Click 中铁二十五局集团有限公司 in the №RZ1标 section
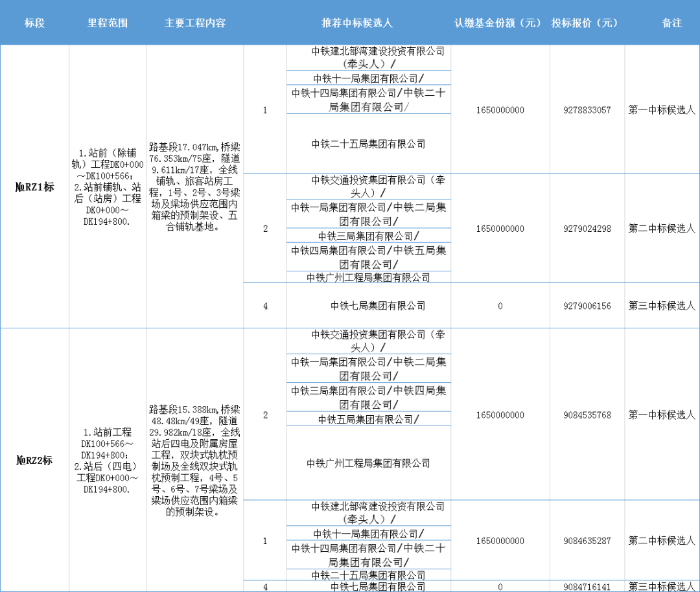This screenshot has width=700, height=592. point(369,144)
